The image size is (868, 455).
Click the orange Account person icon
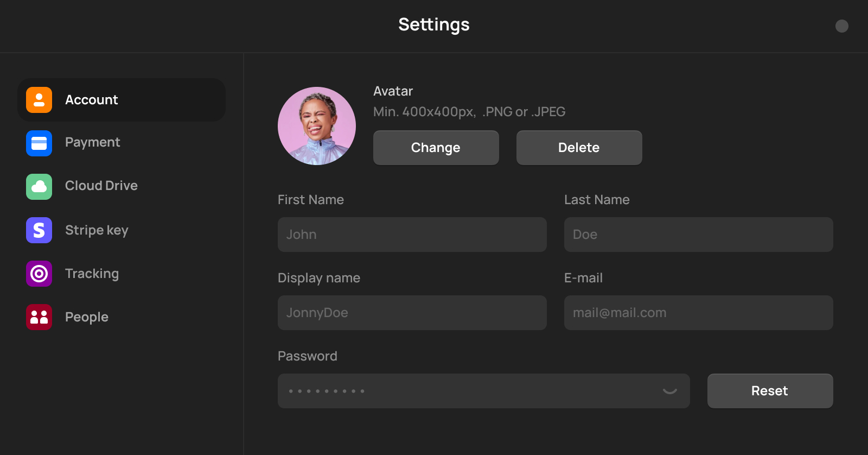coord(39,100)
